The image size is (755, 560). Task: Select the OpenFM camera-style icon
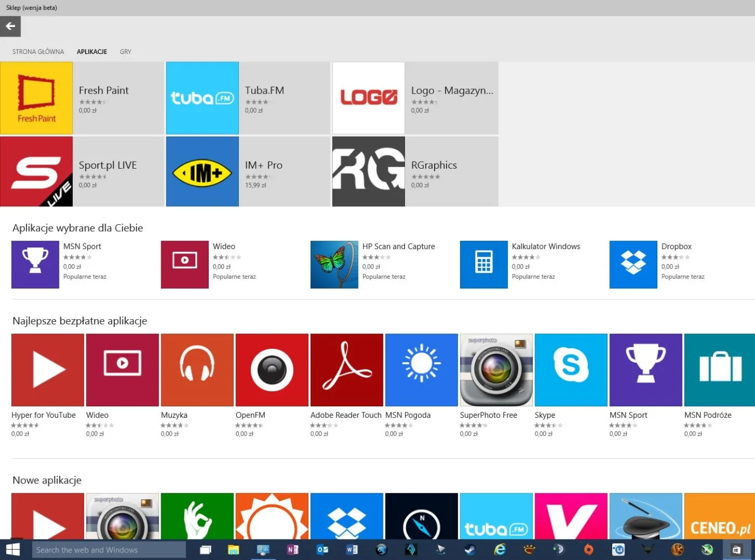pyautogui.click(x=272, y=370)
